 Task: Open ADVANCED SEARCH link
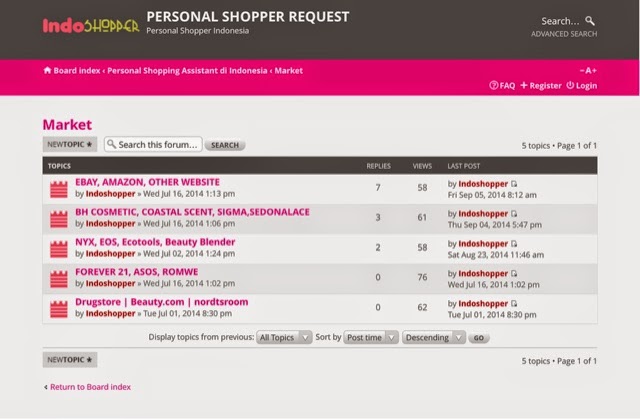[x=564, y=34]
